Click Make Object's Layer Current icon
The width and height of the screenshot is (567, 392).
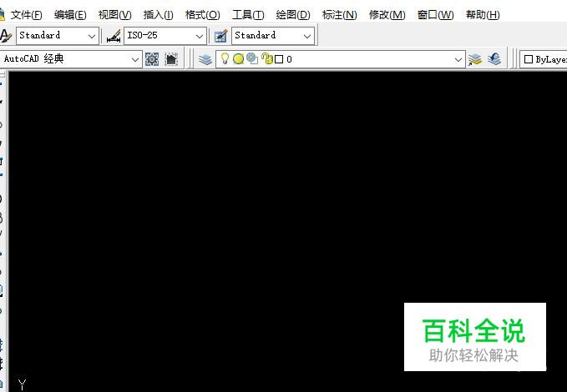pos(475,59)
